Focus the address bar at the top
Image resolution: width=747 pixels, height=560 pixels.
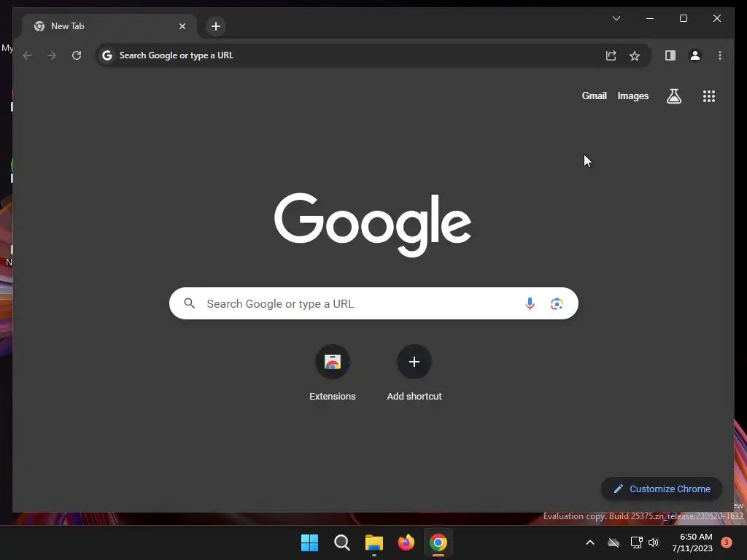[373, 55]
